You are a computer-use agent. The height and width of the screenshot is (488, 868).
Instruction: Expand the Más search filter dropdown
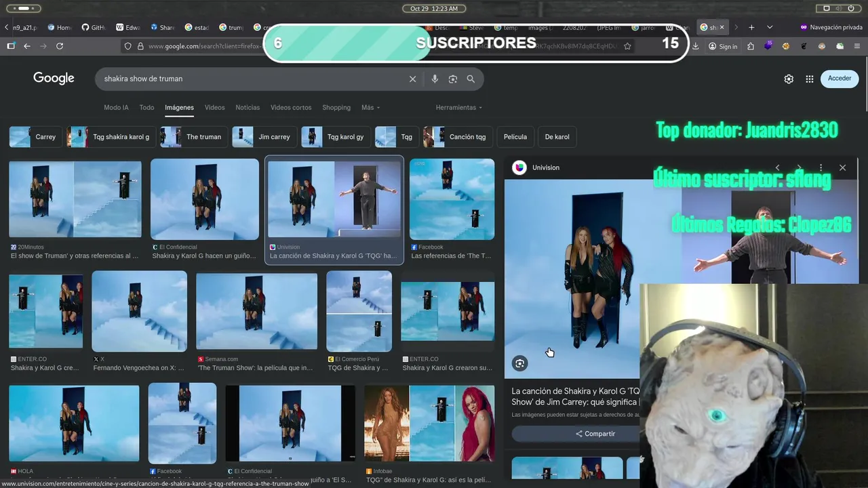point(370,107)
